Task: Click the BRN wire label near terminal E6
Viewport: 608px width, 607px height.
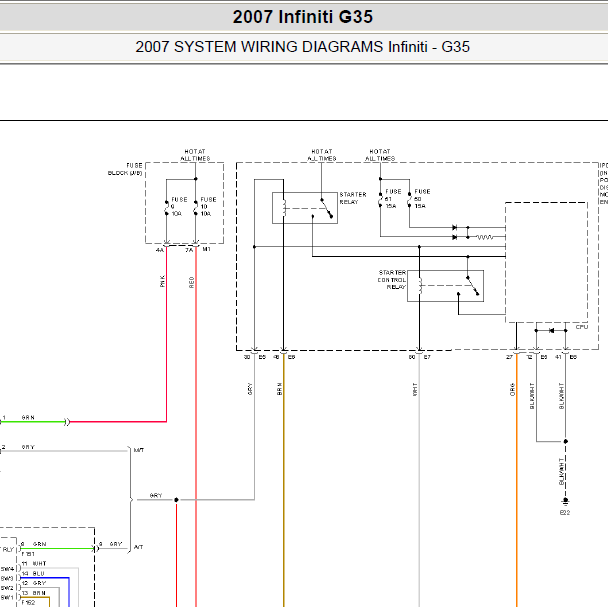Action: (279, 389)
